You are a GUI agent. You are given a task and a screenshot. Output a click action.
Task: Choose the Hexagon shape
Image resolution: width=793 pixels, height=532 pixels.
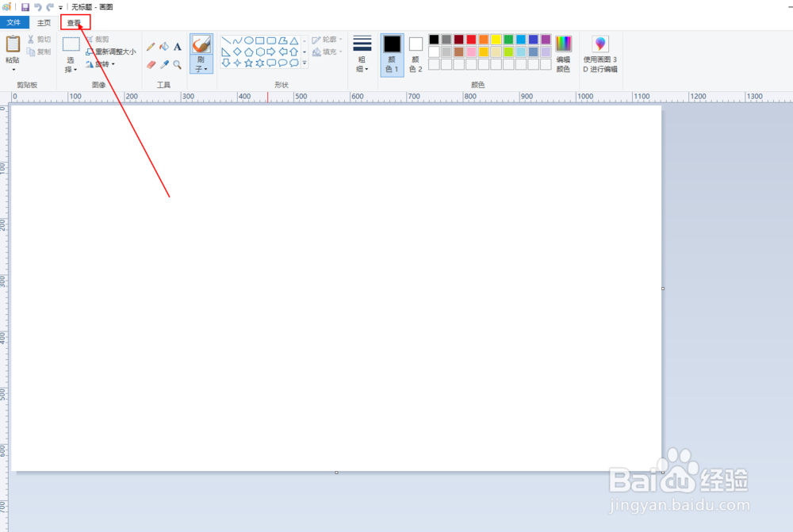[260, 52]
